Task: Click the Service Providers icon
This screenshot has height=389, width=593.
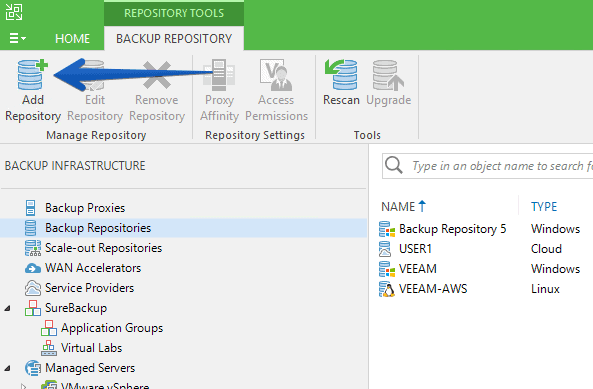Action: tap(33, 288)
